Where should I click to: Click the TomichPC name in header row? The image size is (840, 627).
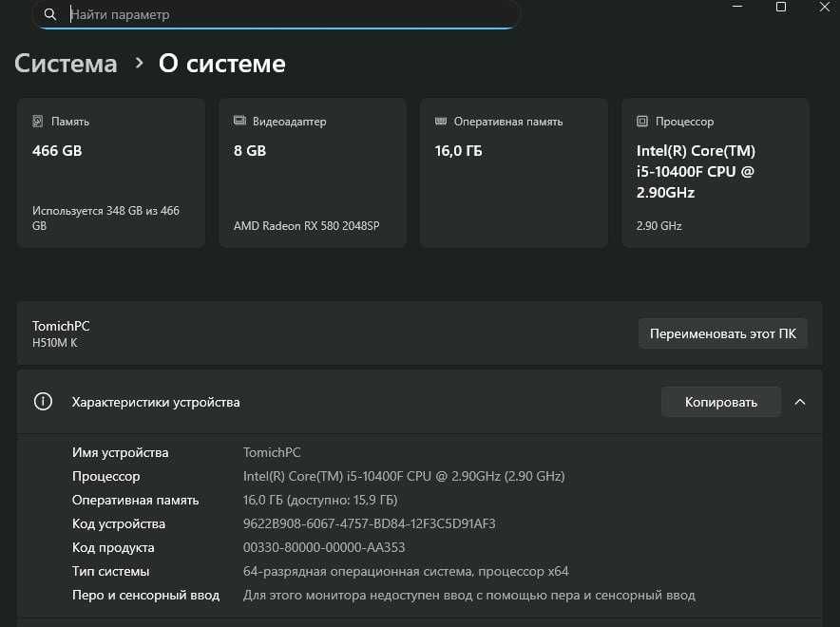pyautogui.click(x=61, y=326)
